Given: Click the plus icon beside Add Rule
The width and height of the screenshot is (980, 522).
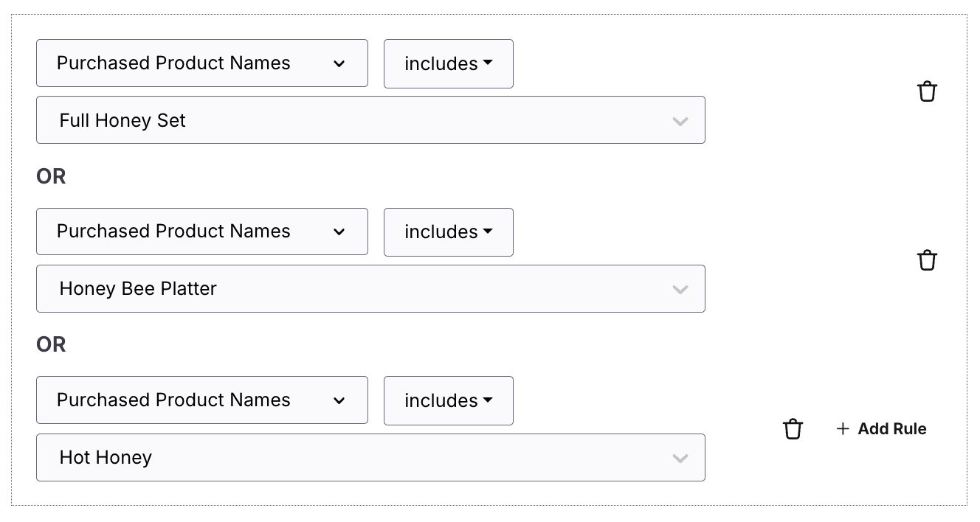Looking at the screenshot, I should 843,428.
